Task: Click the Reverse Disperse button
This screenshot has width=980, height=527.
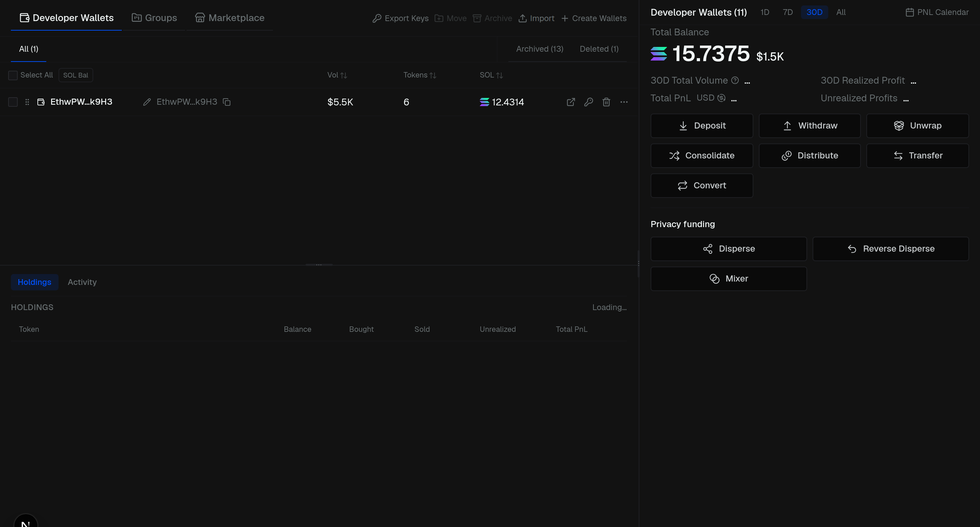Action: (x=891, y=249)
